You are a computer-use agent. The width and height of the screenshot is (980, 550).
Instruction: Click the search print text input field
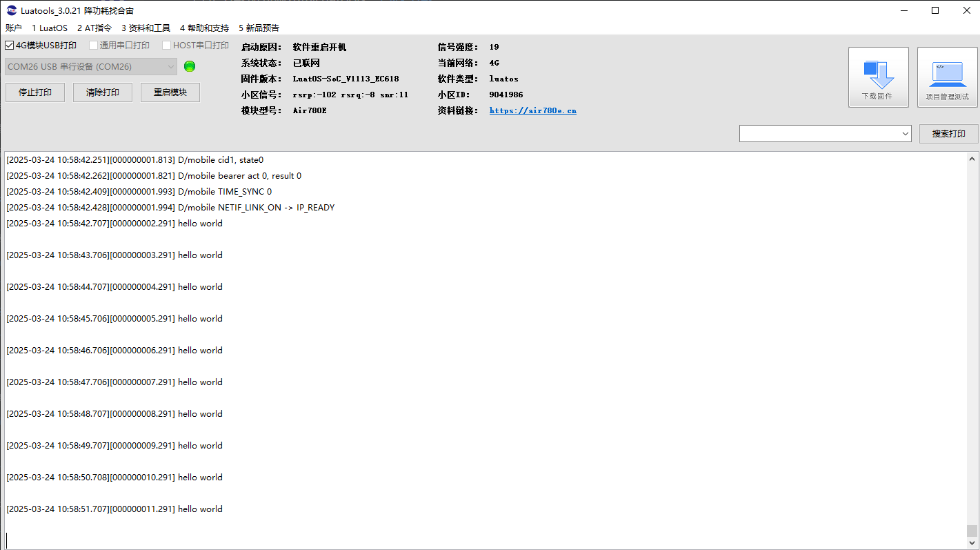point(819,134)
